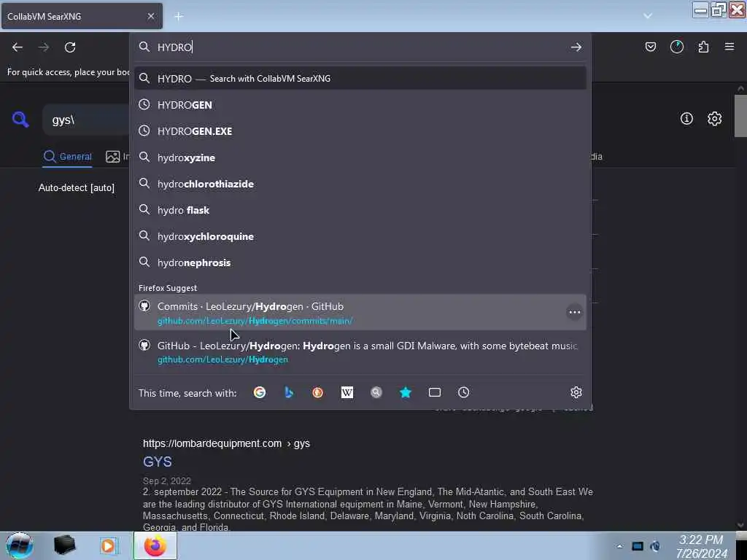The width and height of the screenshot is (747, 560).
Task: Search this time with Google
Action: coord(260,392)
